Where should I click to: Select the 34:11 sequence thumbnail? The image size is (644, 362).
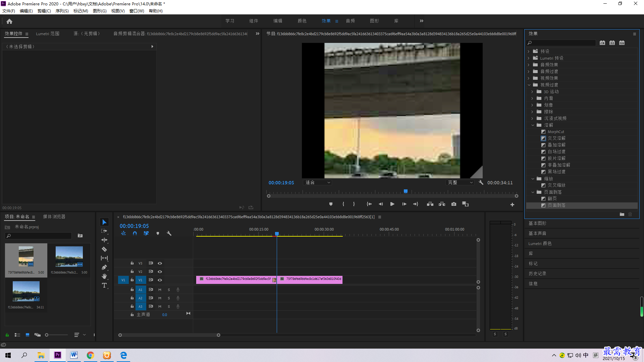point(26,291)
